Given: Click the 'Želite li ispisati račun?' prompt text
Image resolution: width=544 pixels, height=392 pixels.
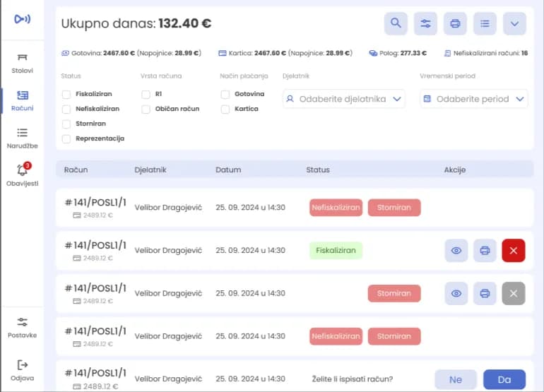Looking at the screenshot, I should (x=352, y=379).
